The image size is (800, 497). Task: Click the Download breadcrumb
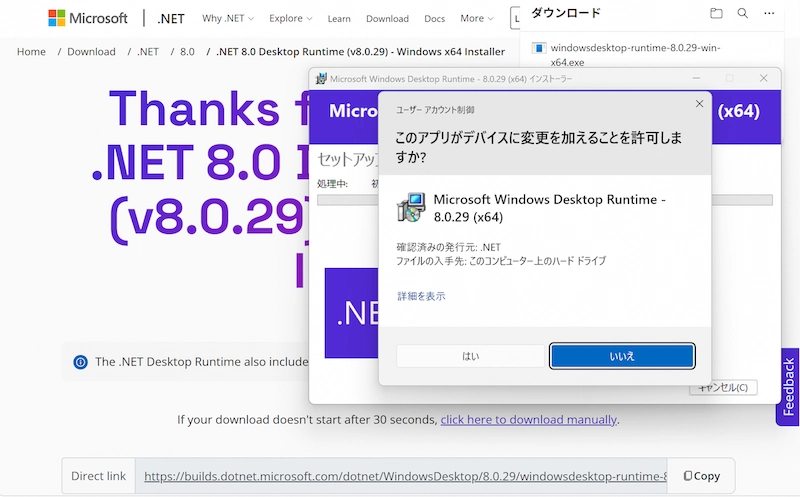(91, 52)
